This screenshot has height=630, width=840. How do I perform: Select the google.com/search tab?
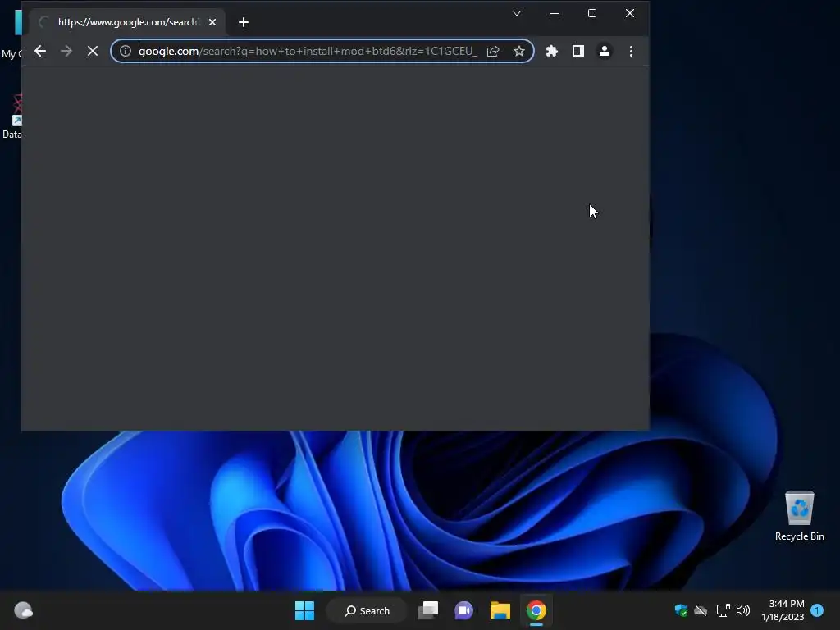click(127, 22)
